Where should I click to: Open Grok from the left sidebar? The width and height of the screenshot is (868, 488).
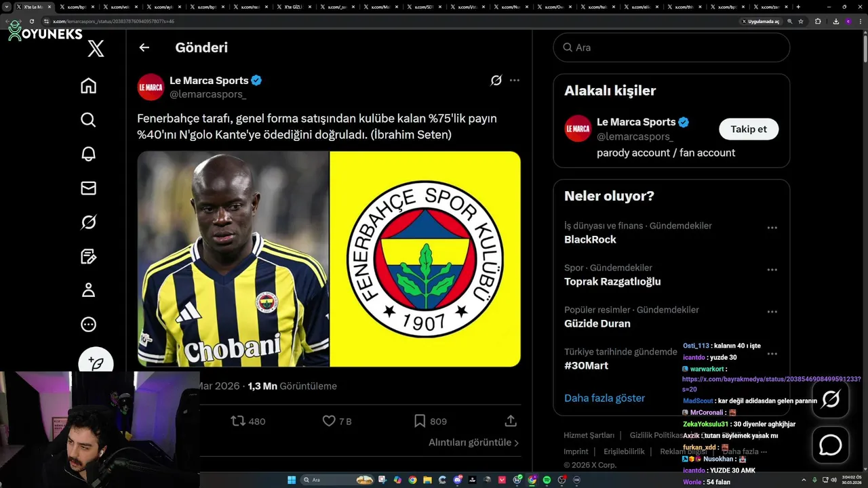click(x=88, y=222)
